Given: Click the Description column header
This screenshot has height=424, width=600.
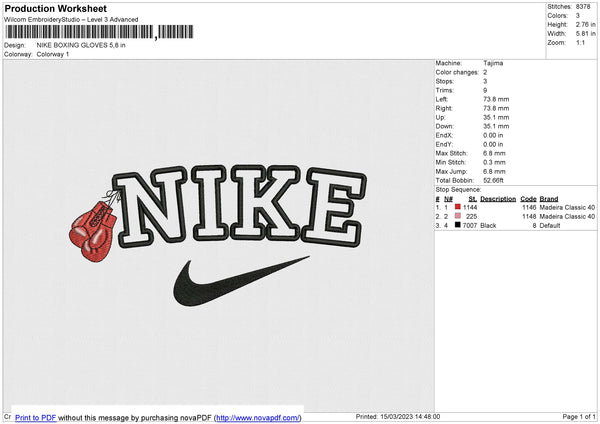Looking at the screenshot, I should tap(498, 199).
